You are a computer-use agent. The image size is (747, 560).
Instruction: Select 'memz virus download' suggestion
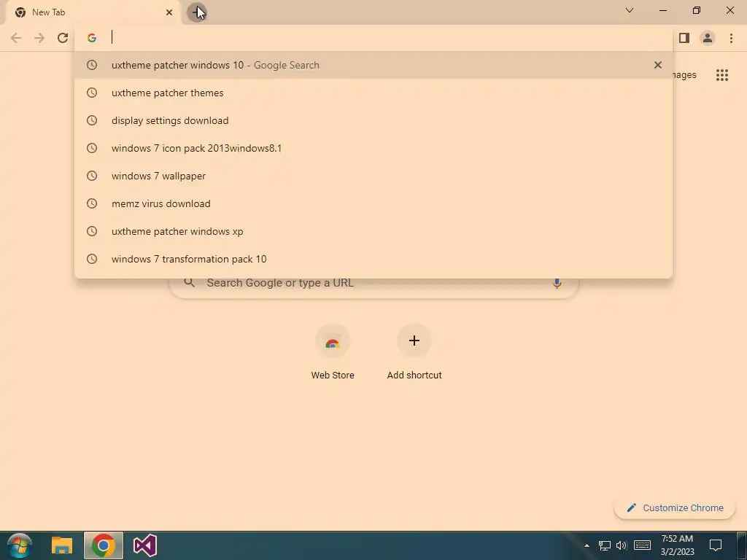coord(373,203)
